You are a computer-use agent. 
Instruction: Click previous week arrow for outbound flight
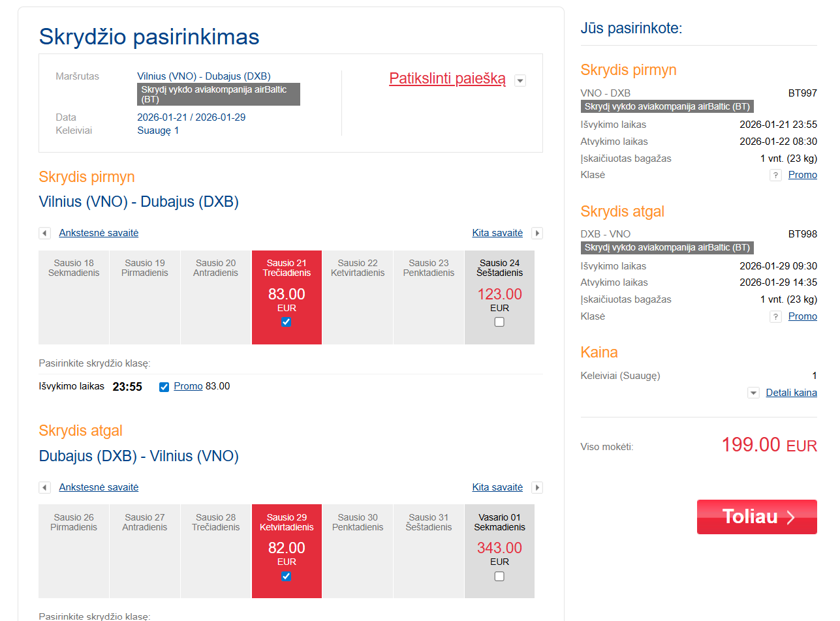pos(44,234)
